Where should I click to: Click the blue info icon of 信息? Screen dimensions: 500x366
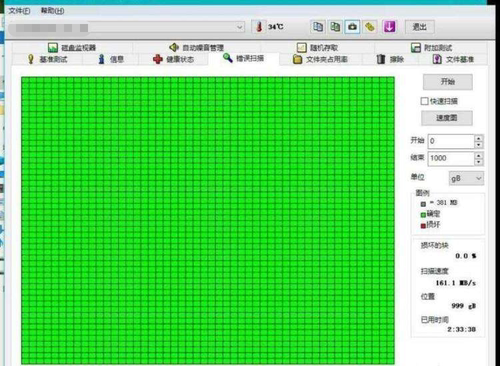tap(102, 59)
